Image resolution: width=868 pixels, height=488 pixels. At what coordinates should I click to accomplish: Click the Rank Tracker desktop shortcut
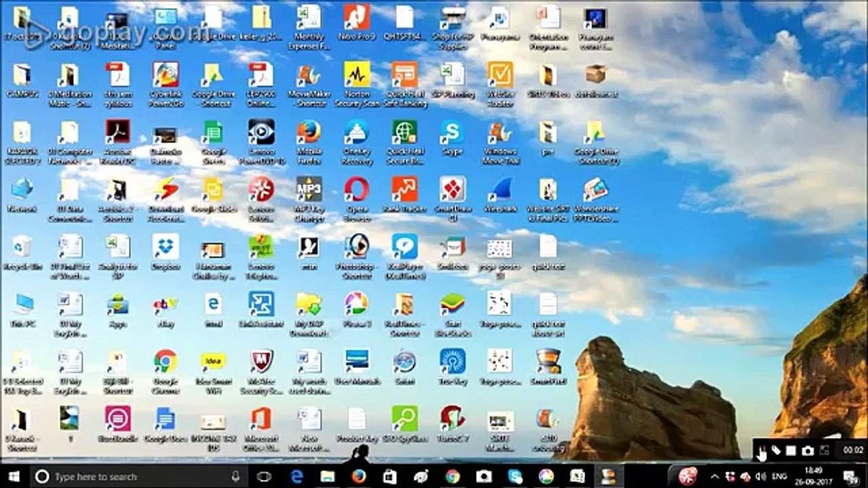[x=404, y=195]
